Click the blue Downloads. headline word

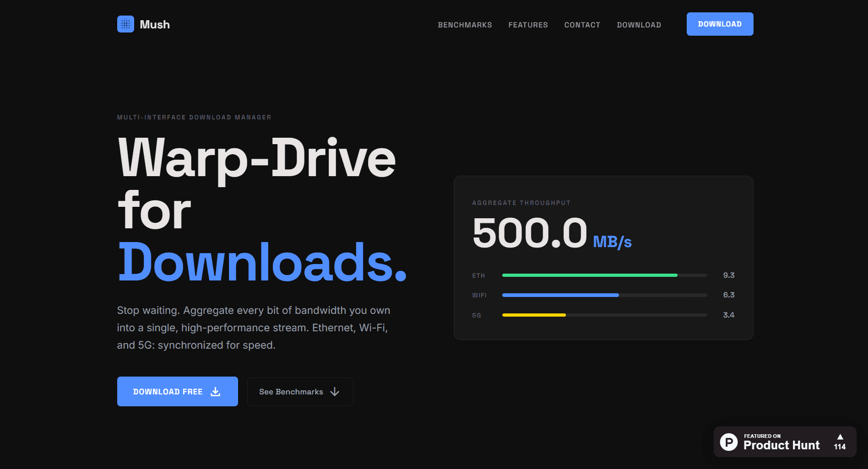(x=262, y=262)
